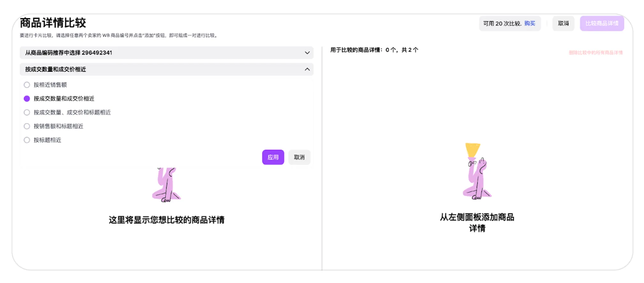644x283 pixels.
Task: Click the top-right 取消 button
Action: 563,23
